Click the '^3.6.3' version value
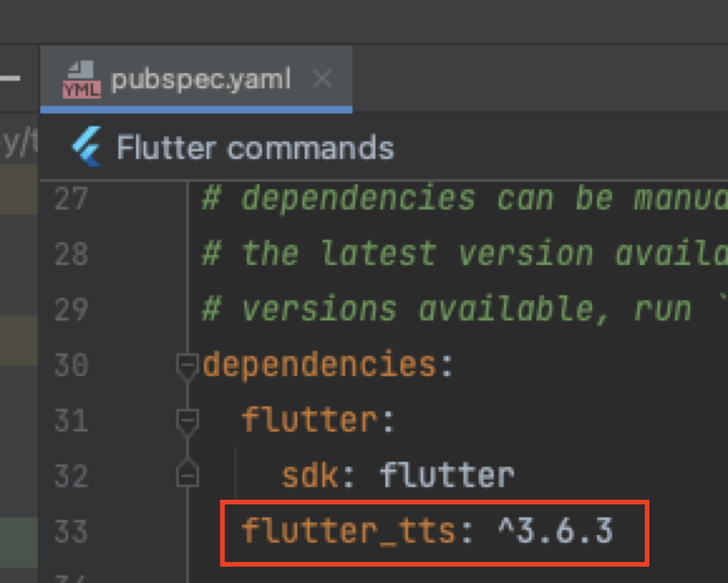728x583 pixels. click(x=556, y=530)
